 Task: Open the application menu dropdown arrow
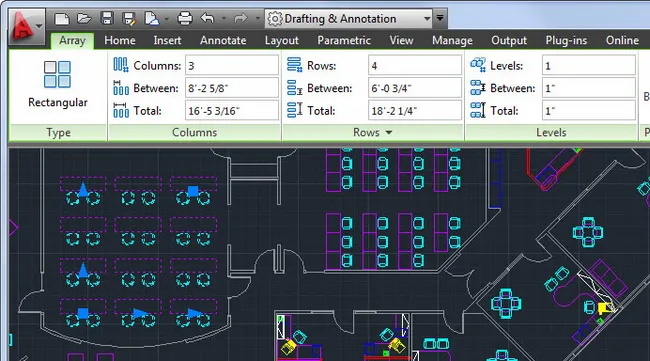pyautogui.click(x=39, y=26)
